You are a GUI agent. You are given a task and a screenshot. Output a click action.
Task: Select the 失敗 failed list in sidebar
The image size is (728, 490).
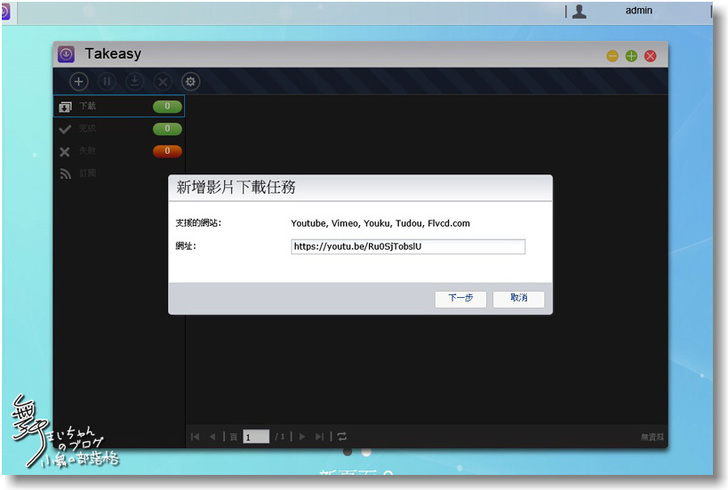[119, 151]
